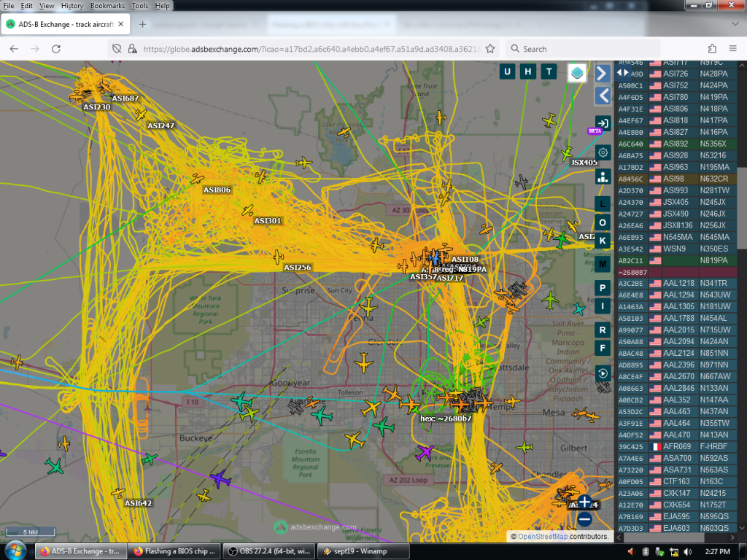Reload the current page
The height and width of the screenshot is (560, 747).
(x=55, y=49)
